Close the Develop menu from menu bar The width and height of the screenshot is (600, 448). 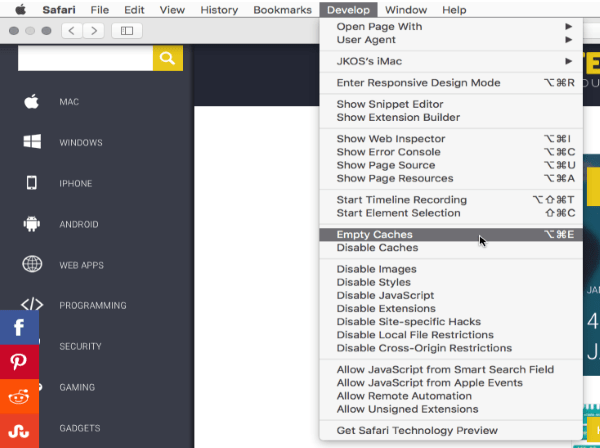pos(348,10)
